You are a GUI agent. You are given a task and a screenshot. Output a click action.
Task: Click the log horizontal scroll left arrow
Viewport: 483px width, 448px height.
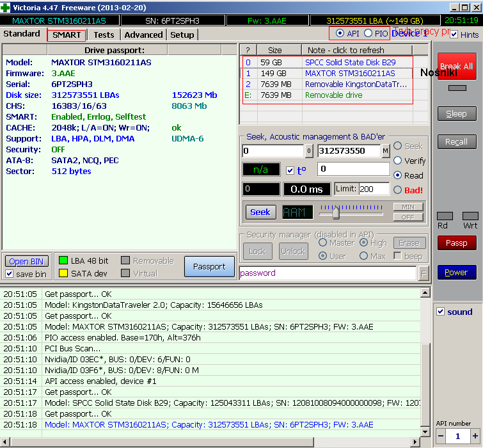click(x=4, y=442)
